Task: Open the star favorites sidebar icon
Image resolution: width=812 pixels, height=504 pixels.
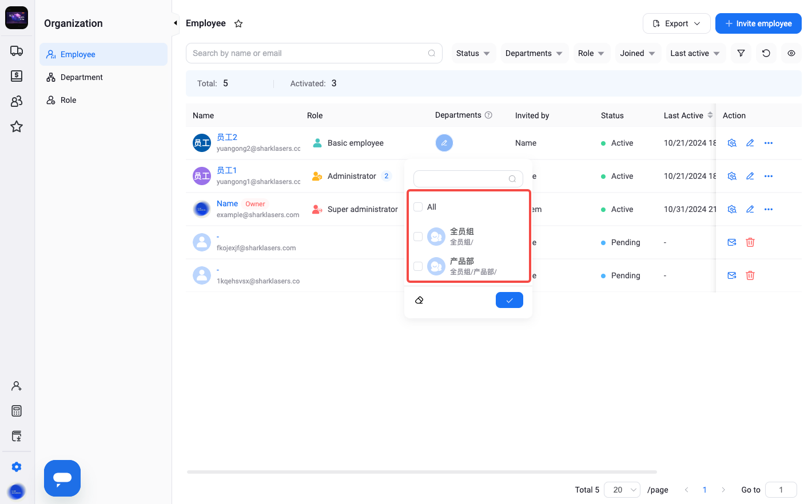Action: tap(17, 126)
